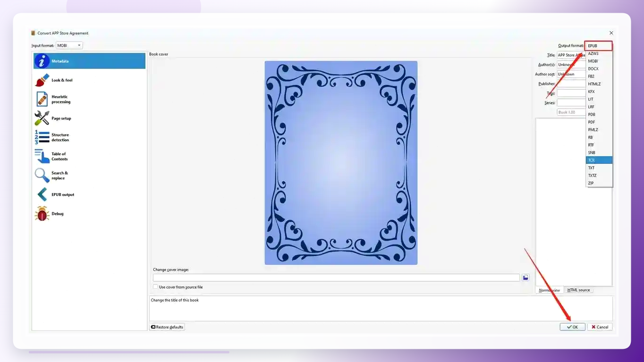Browse for cover image with folder icon
Screen dimensions: 644x362
pyautogui.click(x=525, y=278)
